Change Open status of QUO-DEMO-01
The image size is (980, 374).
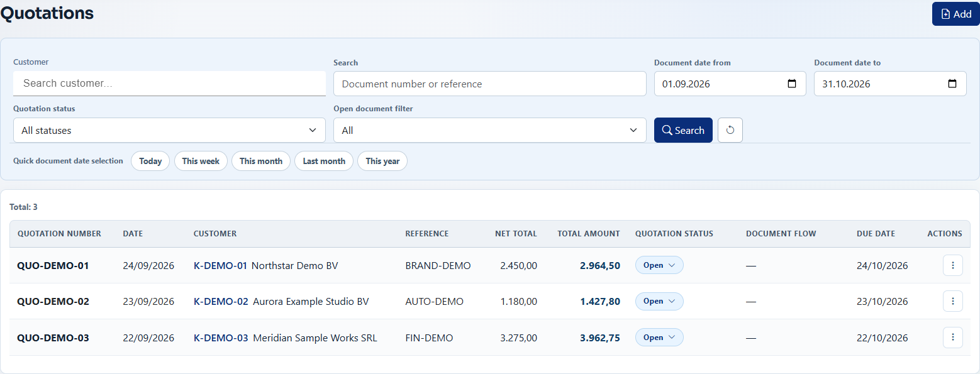[659, 265]
